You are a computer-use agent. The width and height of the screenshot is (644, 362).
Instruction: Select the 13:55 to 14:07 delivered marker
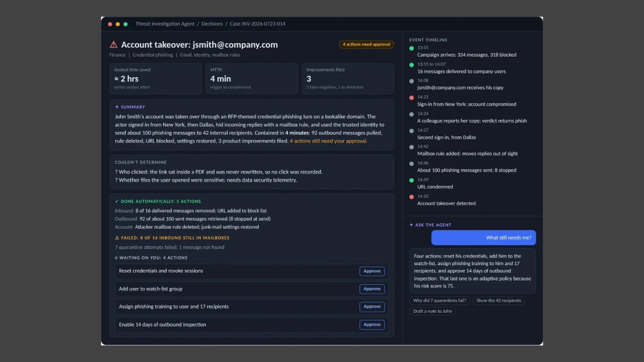(411, 65)
